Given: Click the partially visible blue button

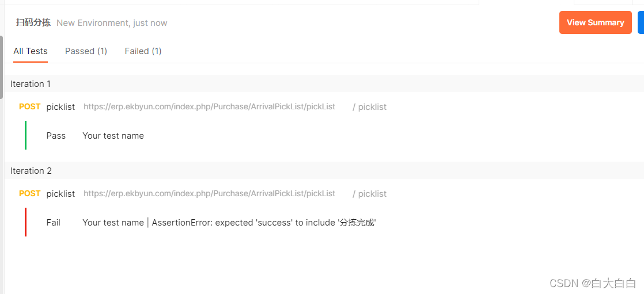Looking at the screenshot, I should coord(641,22).
